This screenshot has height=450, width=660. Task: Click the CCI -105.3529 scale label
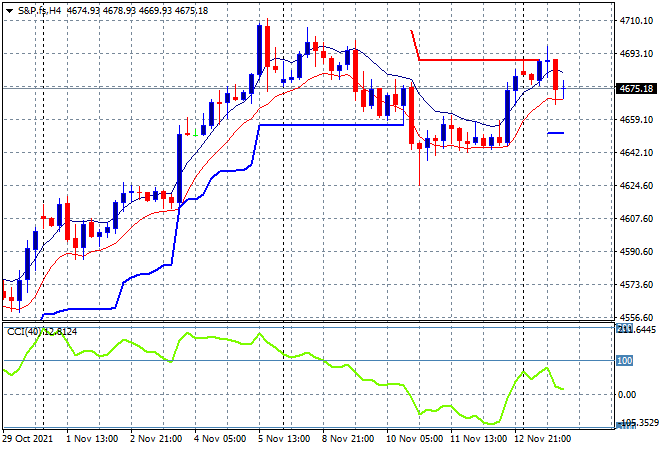pos(638,423)
